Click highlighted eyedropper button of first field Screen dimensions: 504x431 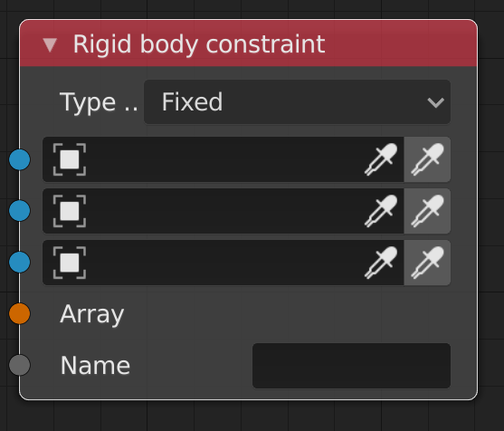427,159
